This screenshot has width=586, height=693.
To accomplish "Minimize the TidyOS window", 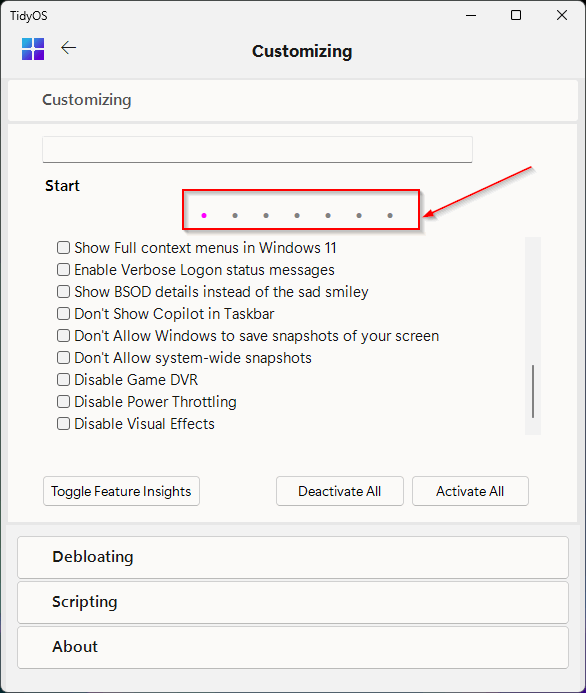I will (x=471, y=15).
